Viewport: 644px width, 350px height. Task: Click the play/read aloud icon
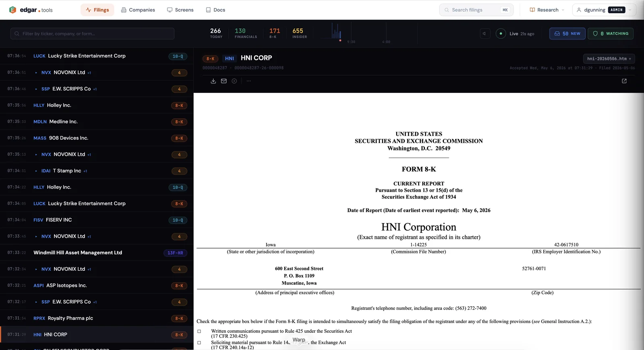point(234,81)
